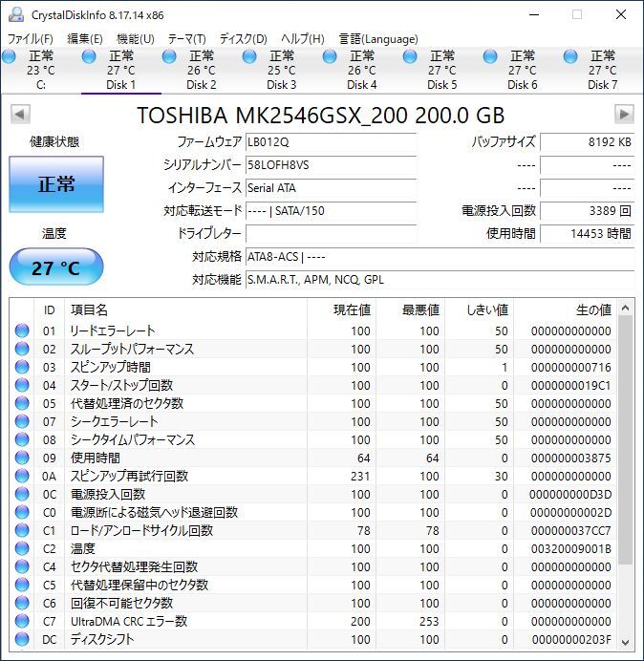Click status circle for ID 01 リードエラーレート

coord(22,330)
